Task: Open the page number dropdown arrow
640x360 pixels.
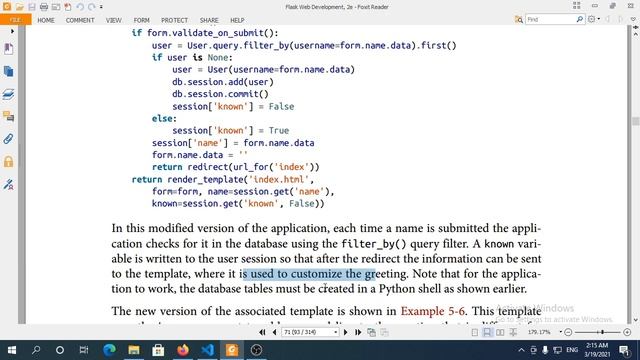Action: 336,332
